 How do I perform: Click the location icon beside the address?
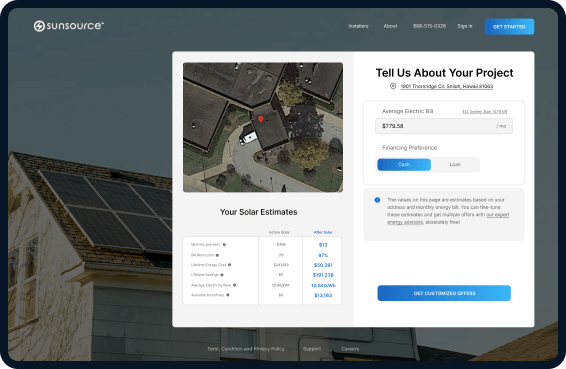[393, 86]
